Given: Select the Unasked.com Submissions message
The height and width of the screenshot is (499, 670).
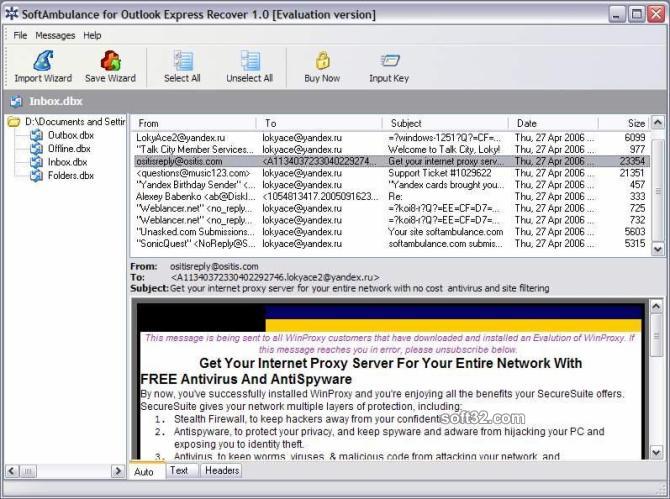Looking at the screenshot, I should click(x=390, y=232).
